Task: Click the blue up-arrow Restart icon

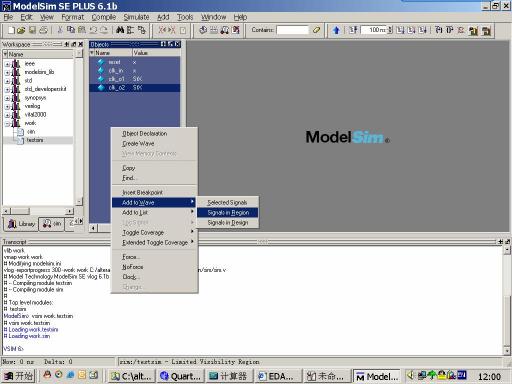Action: pyautogui.click(x=336, y=30)
